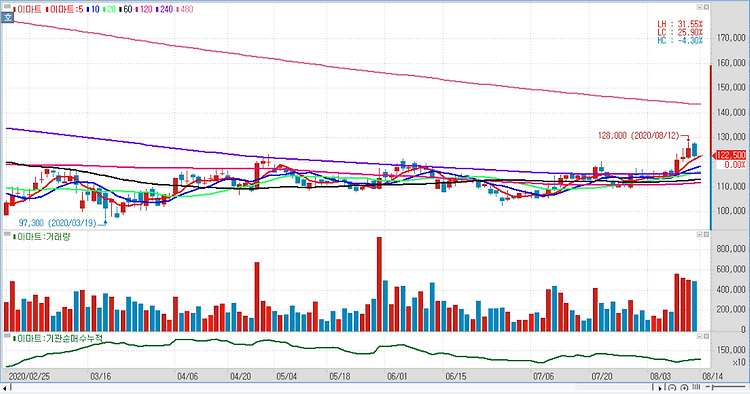Click the 08/03 date on the time axis

point(660,376)
